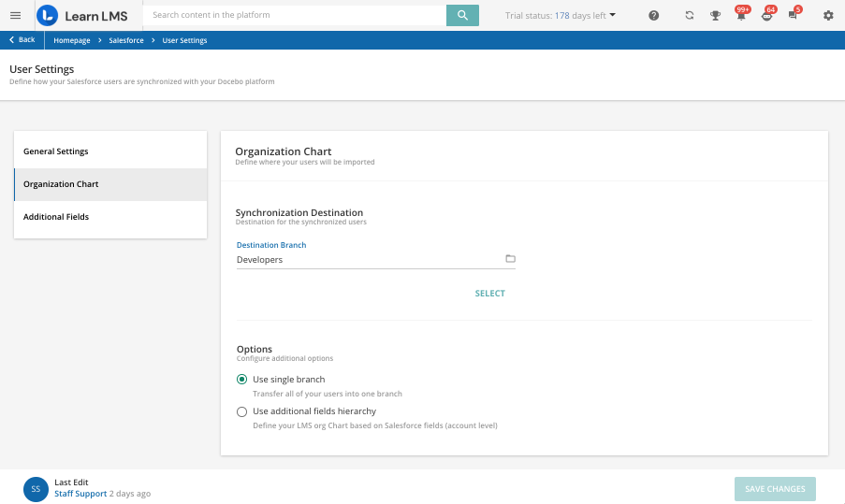The width and height of the screenshot is (845, 504).
Task: Click the search magnifier button
Action: [x=462, y=15]
